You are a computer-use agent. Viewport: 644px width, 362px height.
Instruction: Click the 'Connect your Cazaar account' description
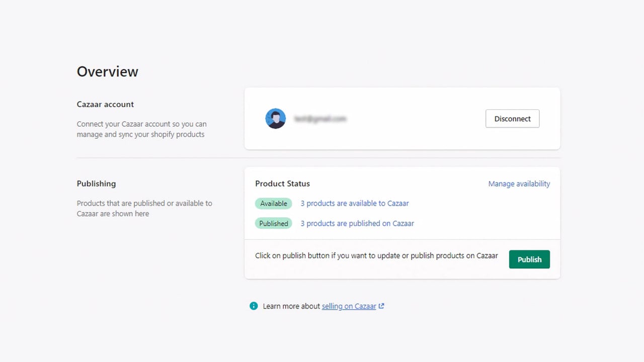click(x=141, y=129)
